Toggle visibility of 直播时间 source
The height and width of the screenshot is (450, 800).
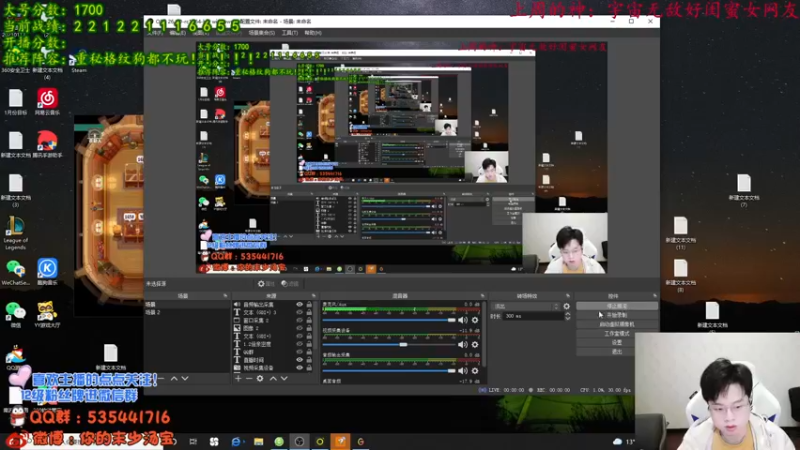(299, 360)
